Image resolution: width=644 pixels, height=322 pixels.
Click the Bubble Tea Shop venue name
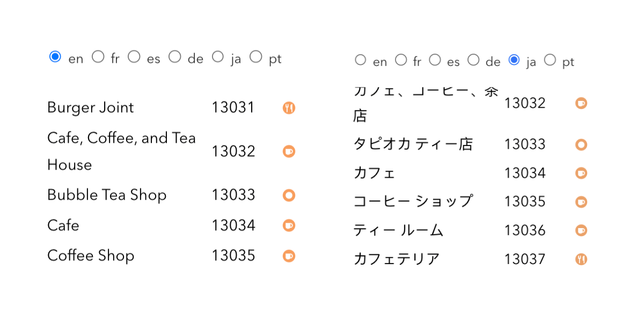pos(107,195)
